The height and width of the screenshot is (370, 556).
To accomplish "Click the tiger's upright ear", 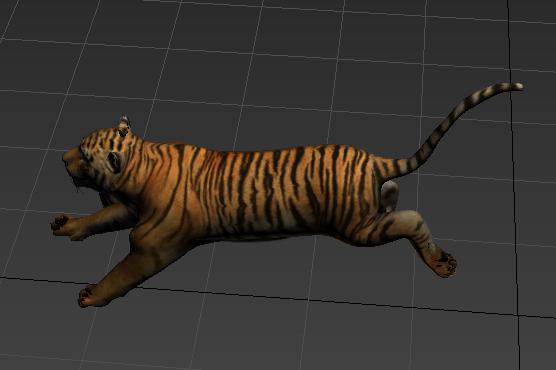I will tap(124, 126).
